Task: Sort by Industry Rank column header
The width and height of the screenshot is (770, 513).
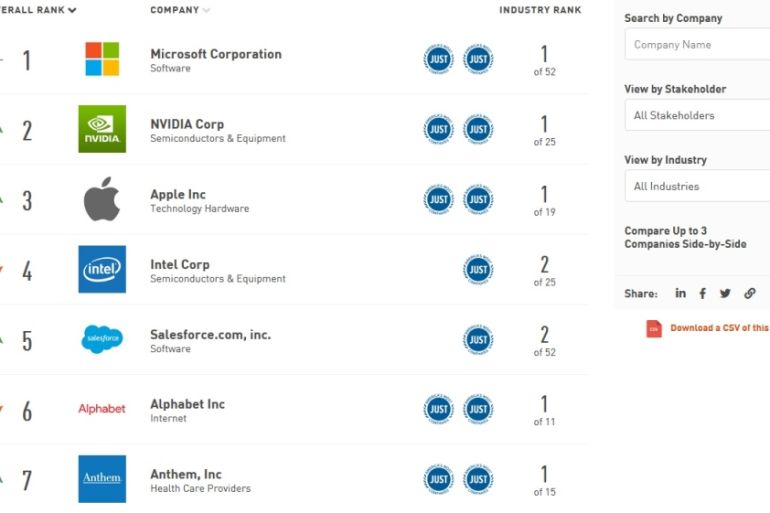Action: (540, 10)
